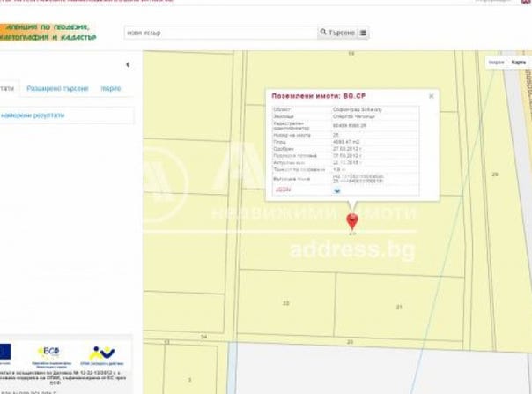Click the magnifier Търсене search button
The width and height of the screenshot is (532, 394).
[337, 33]
